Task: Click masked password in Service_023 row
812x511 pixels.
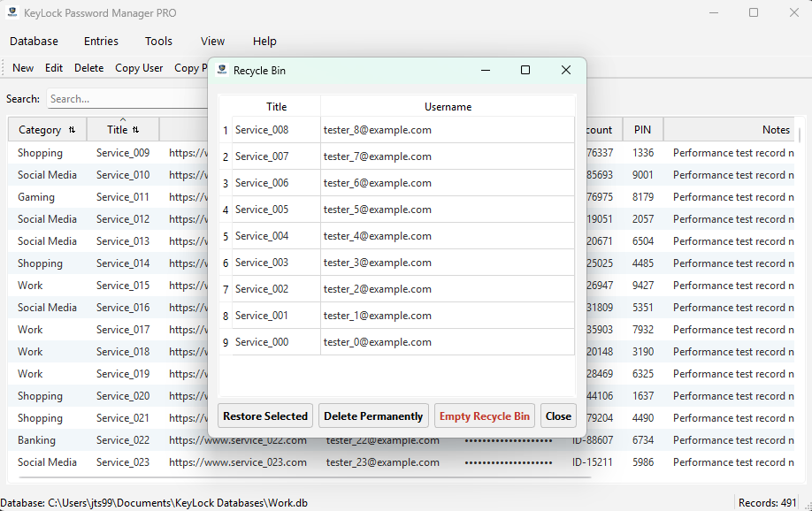Action: point(509,462)
